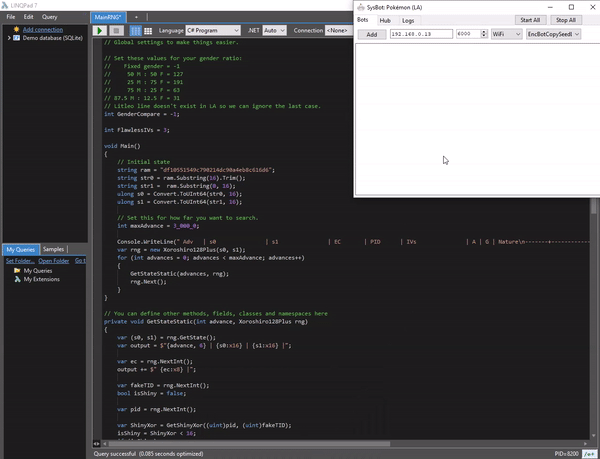Select the My Queries tree item
This screenshot has width=600, height=459.
coord(38,270)
